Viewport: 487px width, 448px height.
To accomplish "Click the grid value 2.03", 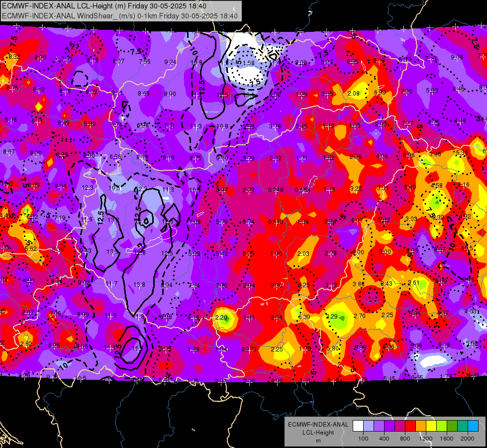I will click(x=303, y=254).
